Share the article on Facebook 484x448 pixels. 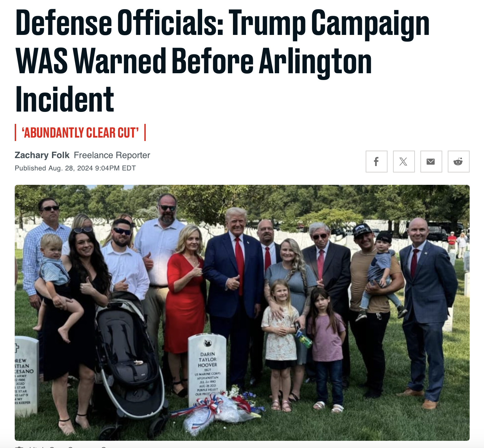(376, 162)
